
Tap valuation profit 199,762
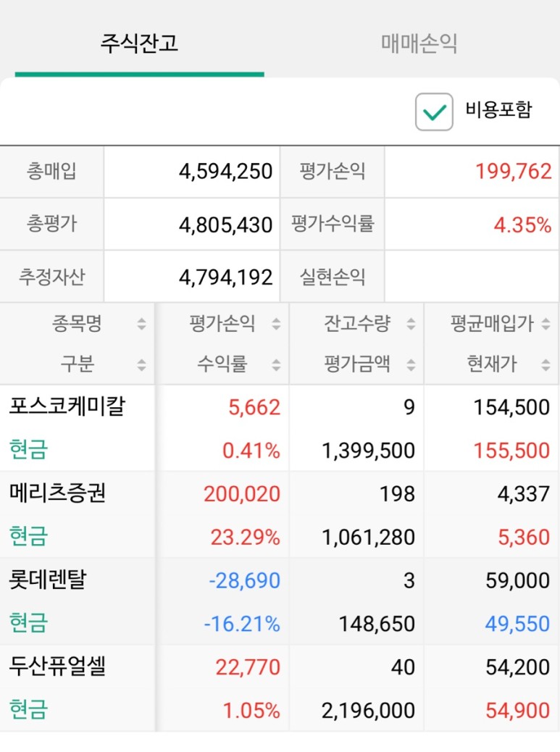coord(514,171)
